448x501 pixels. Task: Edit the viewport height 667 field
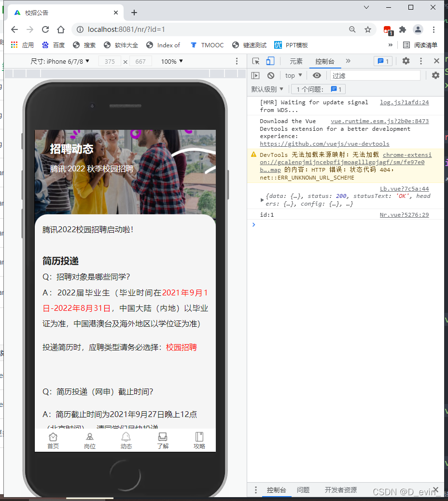[x=140, y=61]
